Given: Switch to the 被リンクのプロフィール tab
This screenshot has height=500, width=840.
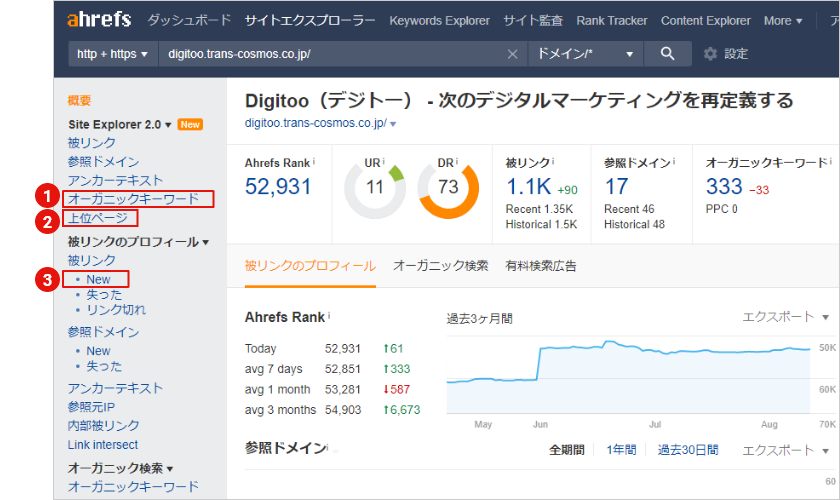Looking at the screenshot, I should [x=310, y=266].
